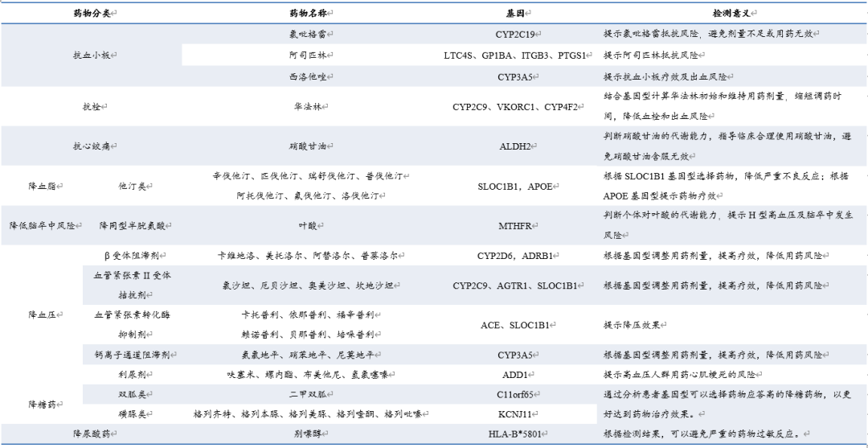This screenshot has width=868, height=448.
Task: Click the 抗血小板 category cell
Action: point(92,55)
